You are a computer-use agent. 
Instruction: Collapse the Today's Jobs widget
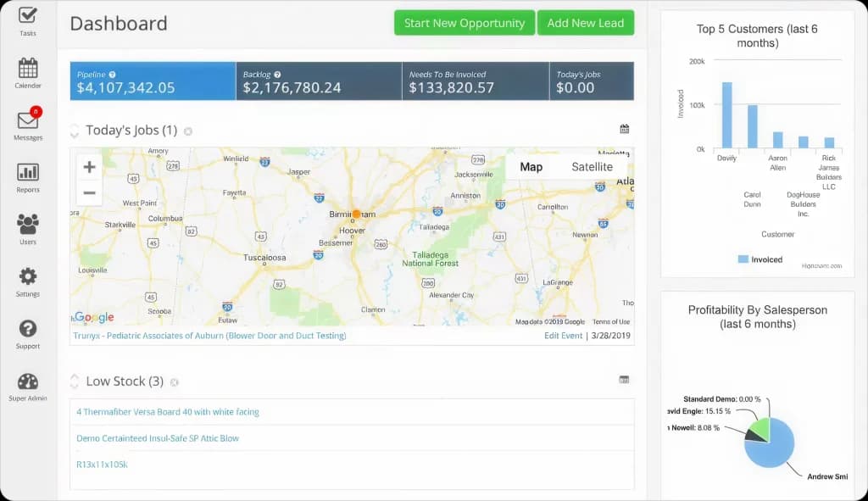[x=75, y=131]
